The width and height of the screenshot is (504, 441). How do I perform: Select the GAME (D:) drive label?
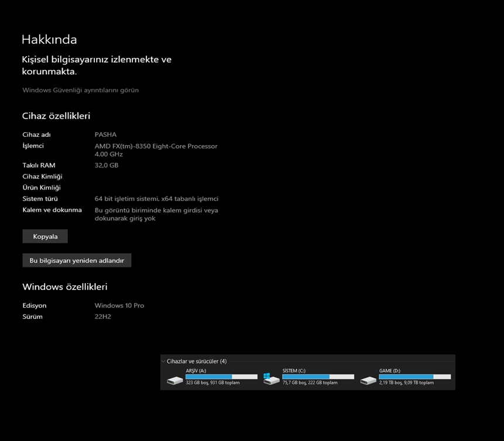click(x=390, y=371)
